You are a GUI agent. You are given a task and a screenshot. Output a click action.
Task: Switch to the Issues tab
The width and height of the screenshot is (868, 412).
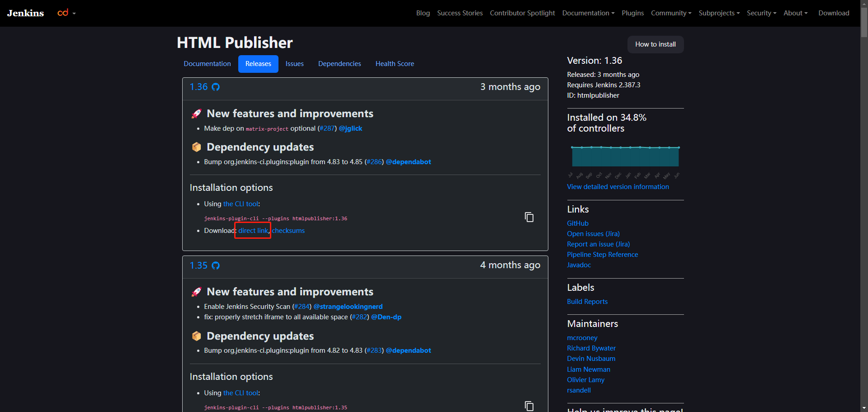click(x=294, y=64)
